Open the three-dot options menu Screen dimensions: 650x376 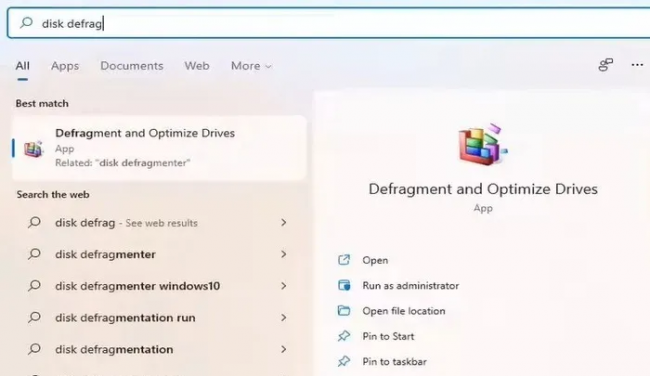(x=637, y=65)
